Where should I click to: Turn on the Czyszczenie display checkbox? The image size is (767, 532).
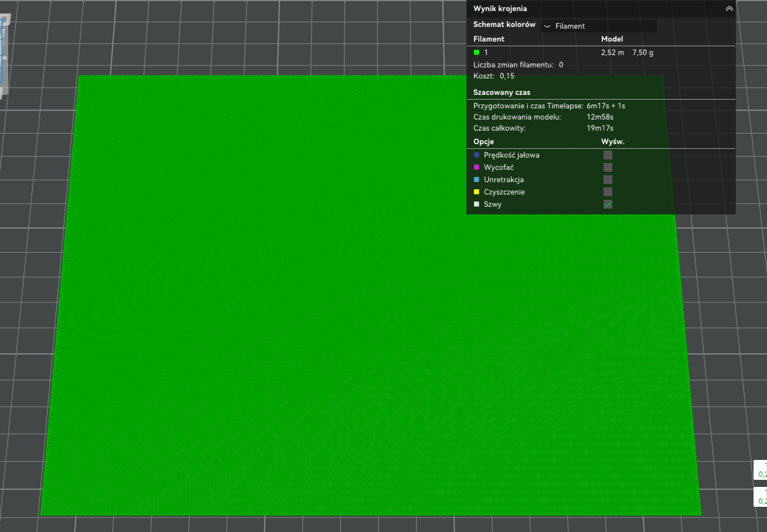[608, 192]
